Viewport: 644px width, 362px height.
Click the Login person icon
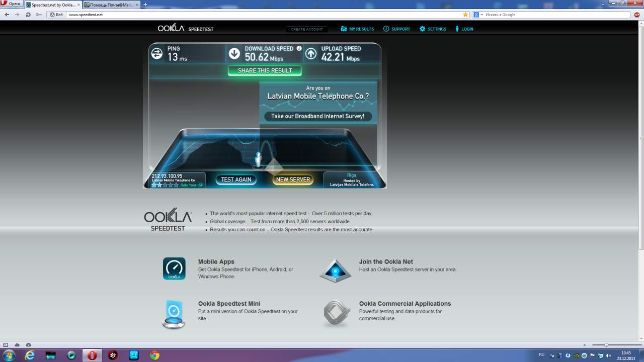click(x=457, y=29)
